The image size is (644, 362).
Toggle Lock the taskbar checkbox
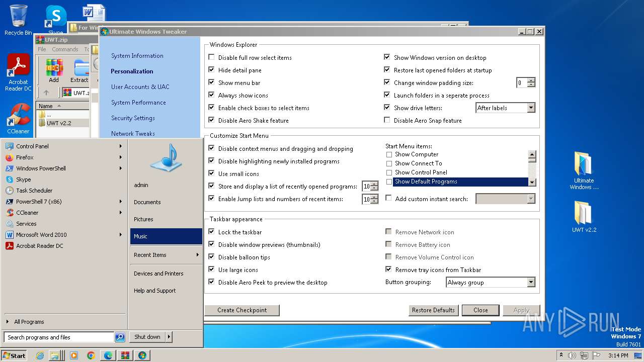coord(211,232)
